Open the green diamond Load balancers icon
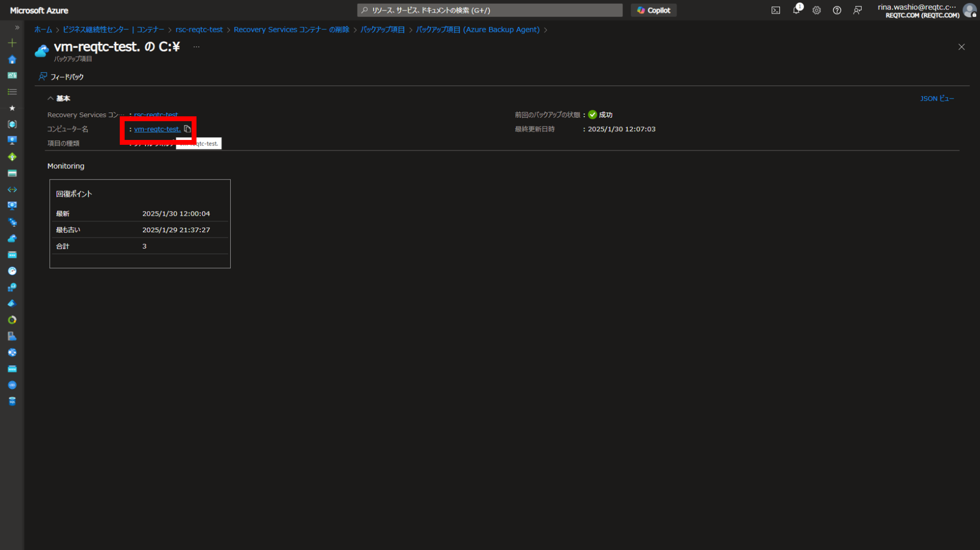 click(12, 157)
